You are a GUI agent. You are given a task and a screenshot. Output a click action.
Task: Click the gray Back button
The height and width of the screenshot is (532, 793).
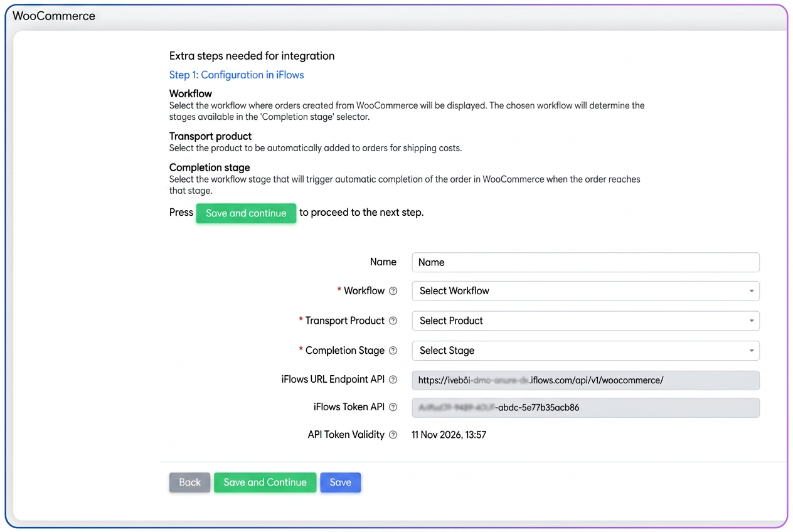point(189,482)
